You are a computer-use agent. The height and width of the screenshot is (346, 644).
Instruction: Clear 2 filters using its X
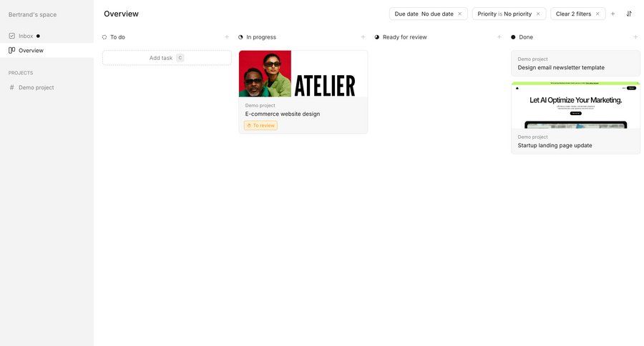597,14
